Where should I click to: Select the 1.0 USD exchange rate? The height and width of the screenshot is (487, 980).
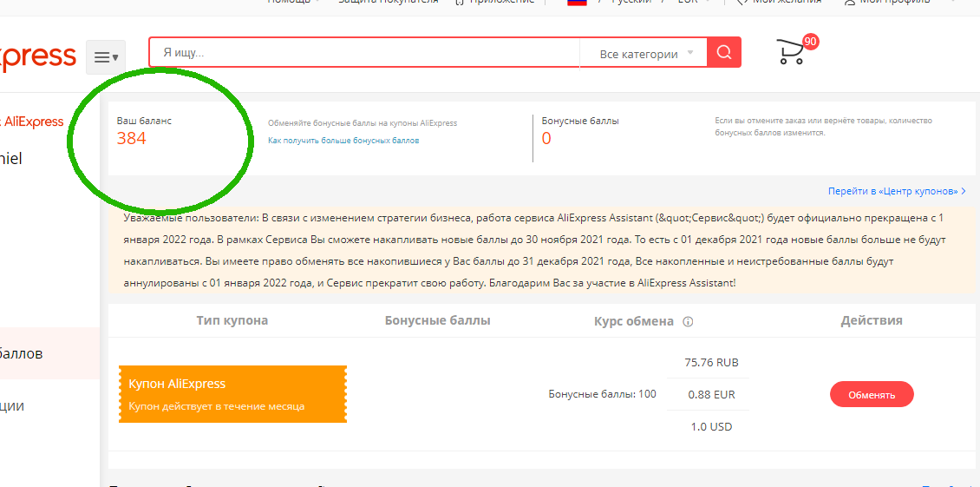[x=711, y=427]
